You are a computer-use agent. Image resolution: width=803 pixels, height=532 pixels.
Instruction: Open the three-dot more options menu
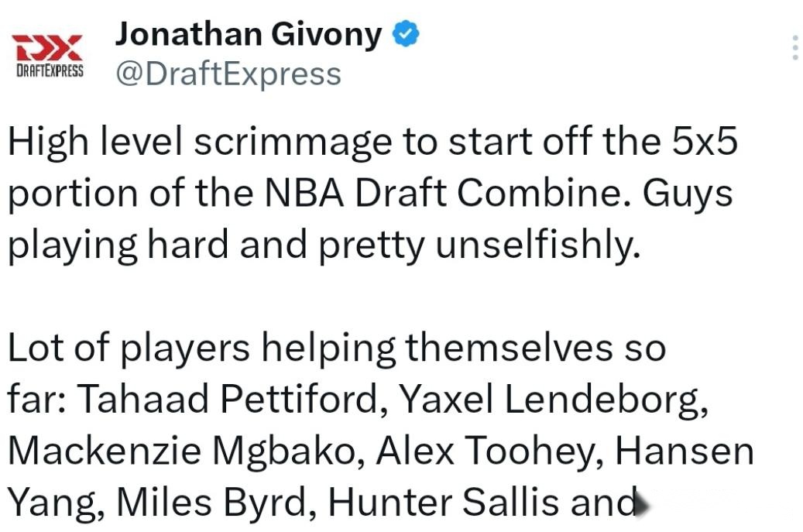(794, 48)
